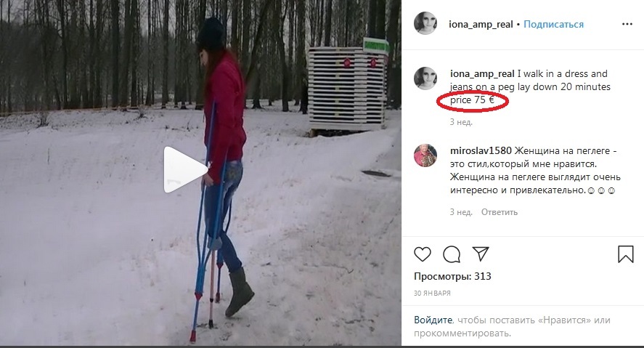Click the Просмотры: 313 view count
The height and width of the screenshot is (348, 644).
click(x=452, y=276)
